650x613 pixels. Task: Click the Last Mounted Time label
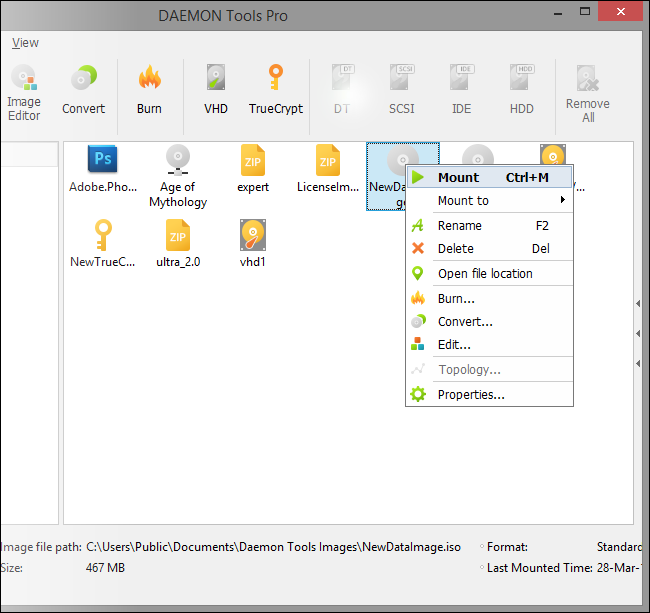[539, 568]
